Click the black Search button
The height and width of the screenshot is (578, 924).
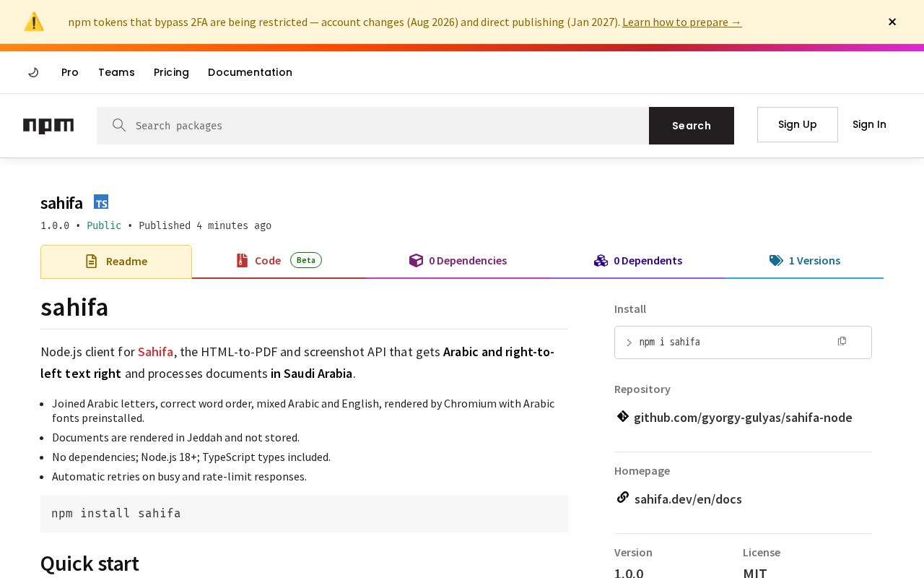coord(692,126)
